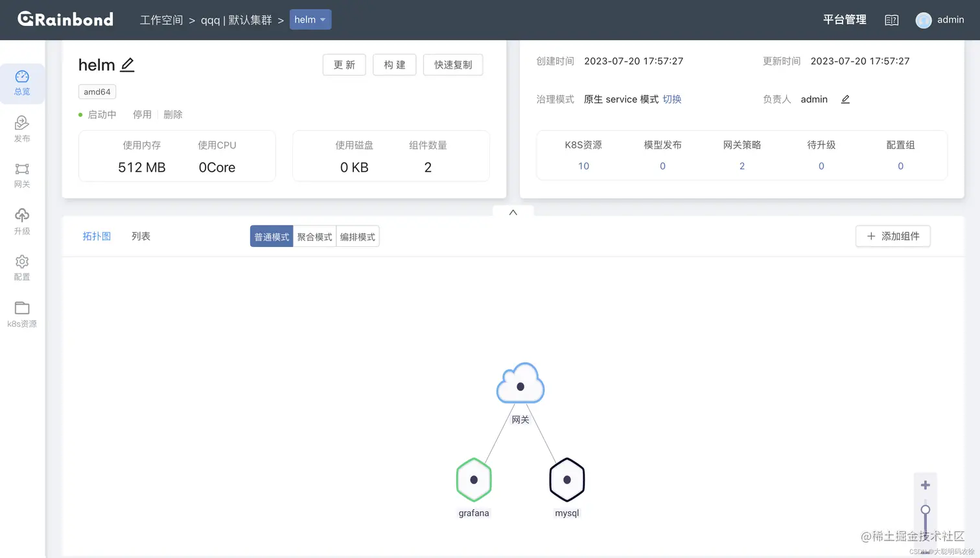The image size is (980, 558).
Task: Open the helm application dropdown in breadcrumb
Action: tap(310, 19)
